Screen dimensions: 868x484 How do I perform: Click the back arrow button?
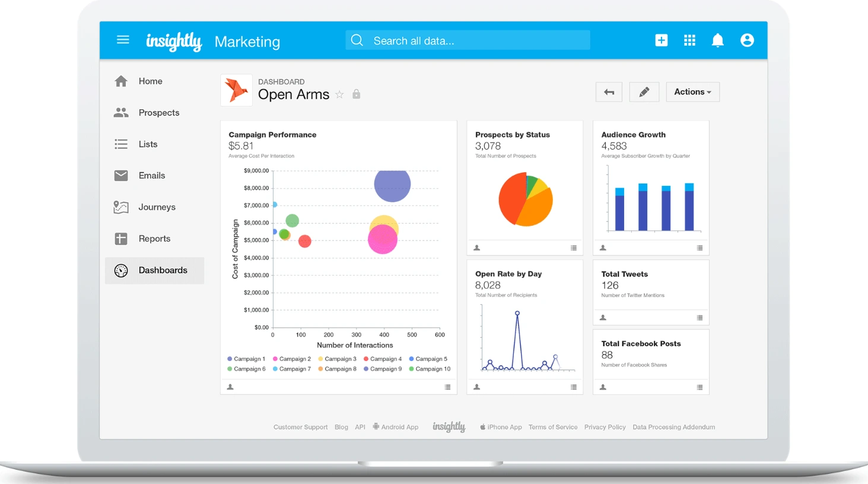click(x=609, y=92)
